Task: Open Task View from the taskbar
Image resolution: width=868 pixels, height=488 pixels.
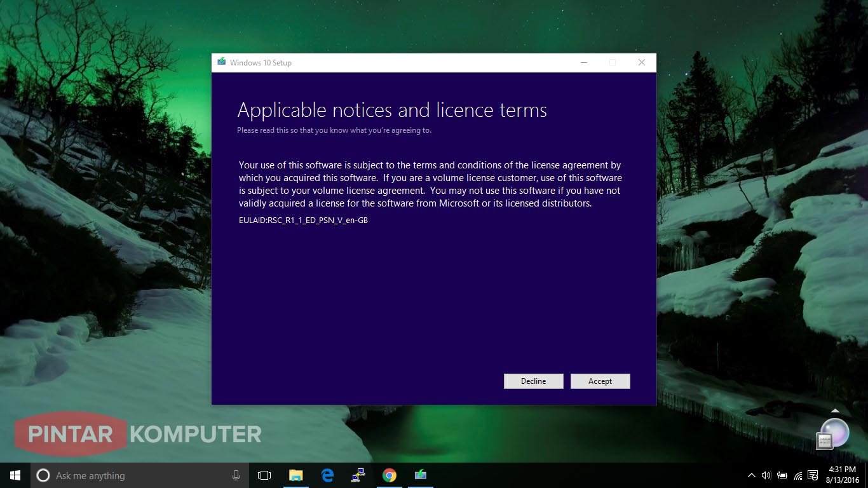Action: coord(264,475)
